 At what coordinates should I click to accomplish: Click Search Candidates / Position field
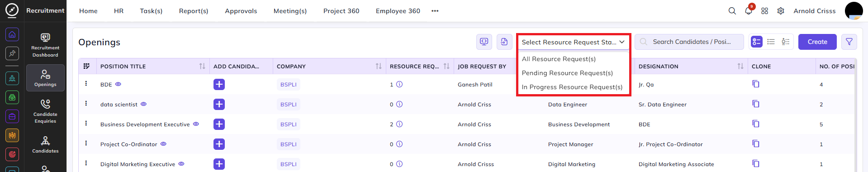(x=689, y=42)
